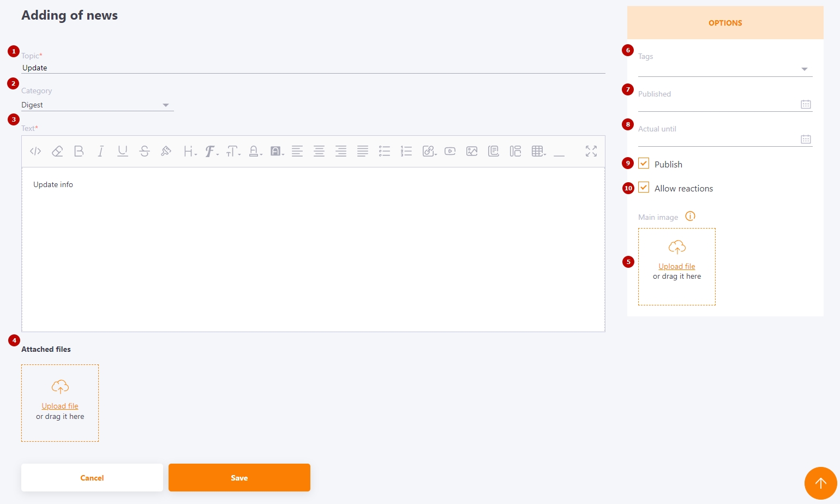Open the font size dropdown

pyautogui.click(x=233, y=151)
